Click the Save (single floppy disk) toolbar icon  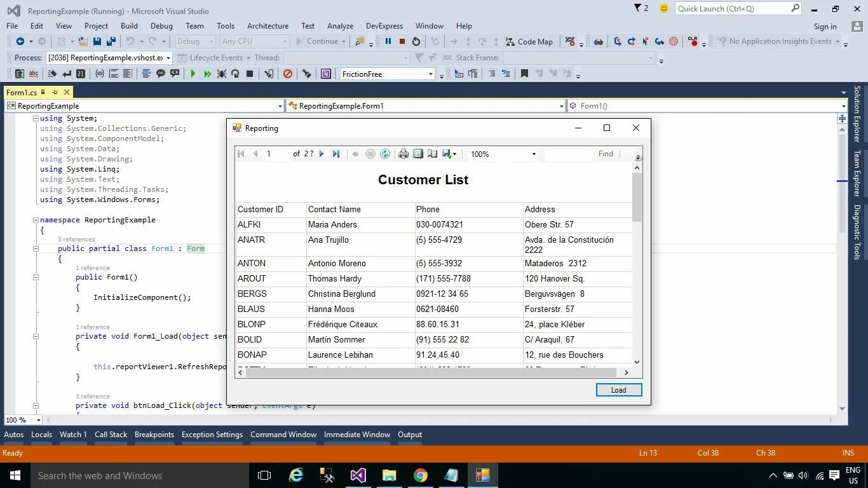[97, 41]
